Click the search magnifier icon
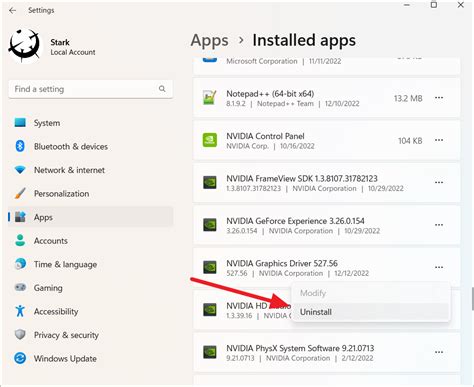This screenshot has height=387, width=474. (x=162, y=89)
